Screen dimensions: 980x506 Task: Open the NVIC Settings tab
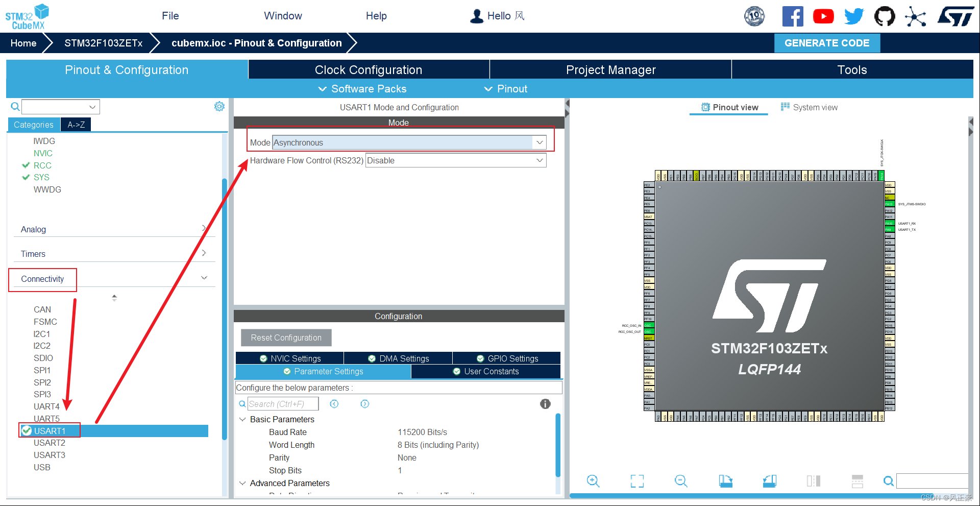pyautogui.click(x=290, y=358)
